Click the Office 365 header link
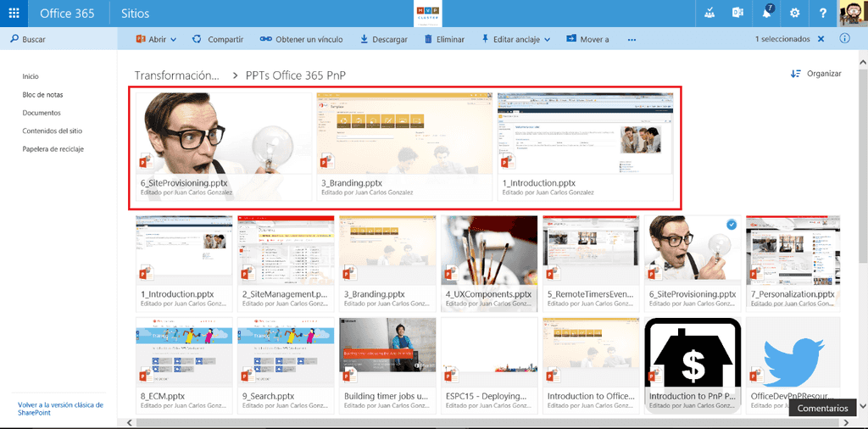The width and height of the screenshot is (868, 429). pos(68,14)
